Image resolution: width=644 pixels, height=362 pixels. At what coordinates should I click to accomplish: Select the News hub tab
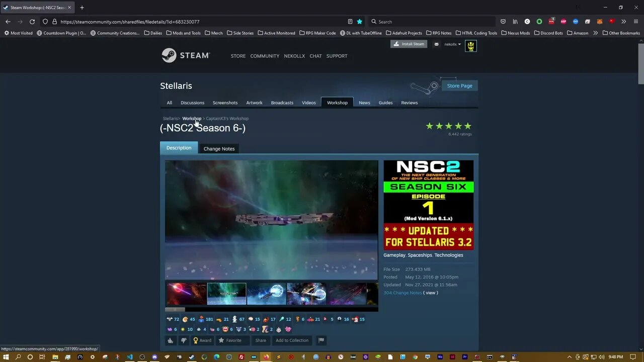point(364,103)
